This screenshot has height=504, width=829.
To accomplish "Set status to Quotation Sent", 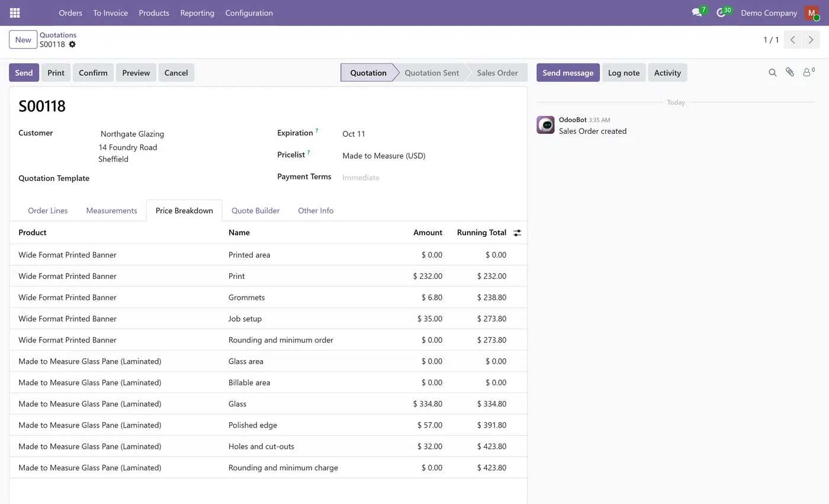I will coord(432,72).
